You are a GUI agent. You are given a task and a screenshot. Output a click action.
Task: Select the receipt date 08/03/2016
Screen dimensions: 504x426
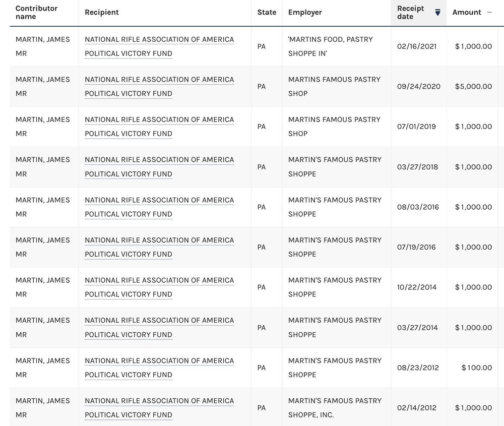coord(418,207)
